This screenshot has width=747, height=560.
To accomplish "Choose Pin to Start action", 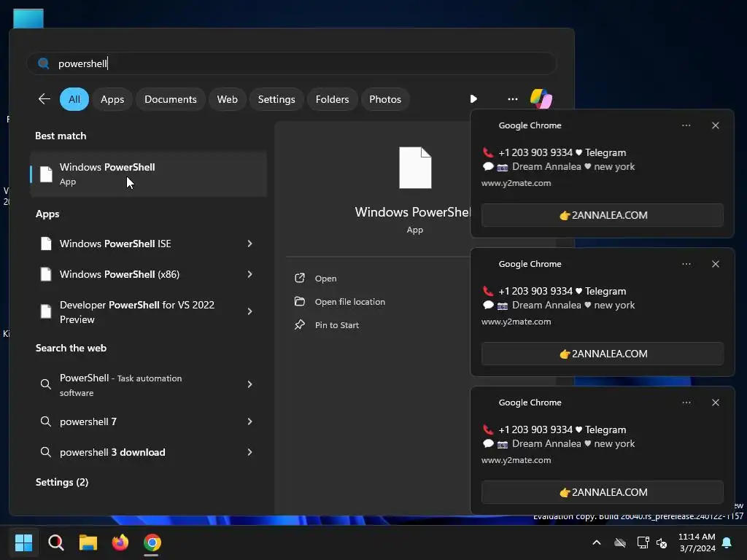I will [337, 324].
